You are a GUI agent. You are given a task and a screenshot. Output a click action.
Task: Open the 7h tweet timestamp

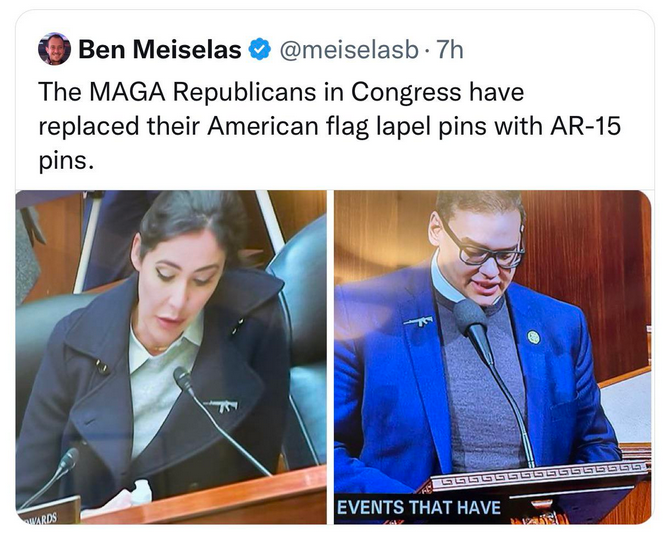[450, 49]
